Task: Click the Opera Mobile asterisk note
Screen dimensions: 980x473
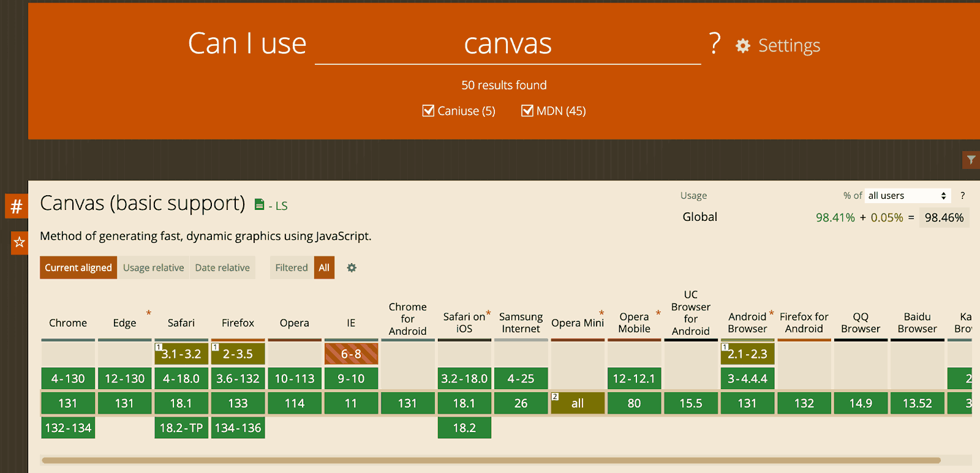Action: click(x=658, y=313)
